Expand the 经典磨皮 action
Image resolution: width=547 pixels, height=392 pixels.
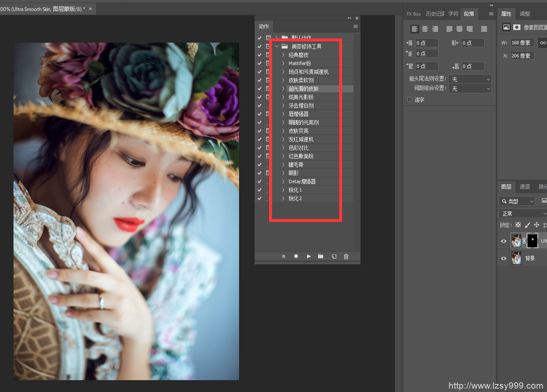[x=283, y=55]
